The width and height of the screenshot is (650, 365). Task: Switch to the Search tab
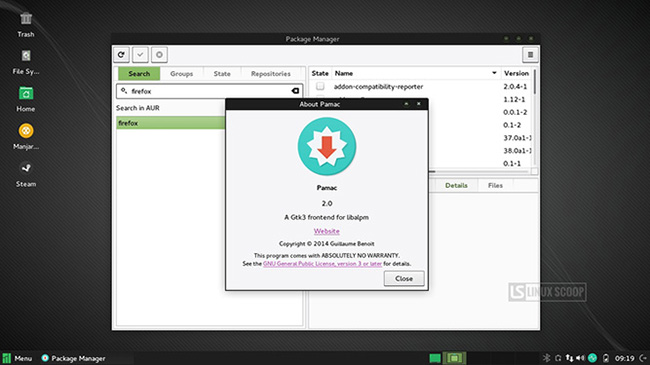(x=139, y=73)
